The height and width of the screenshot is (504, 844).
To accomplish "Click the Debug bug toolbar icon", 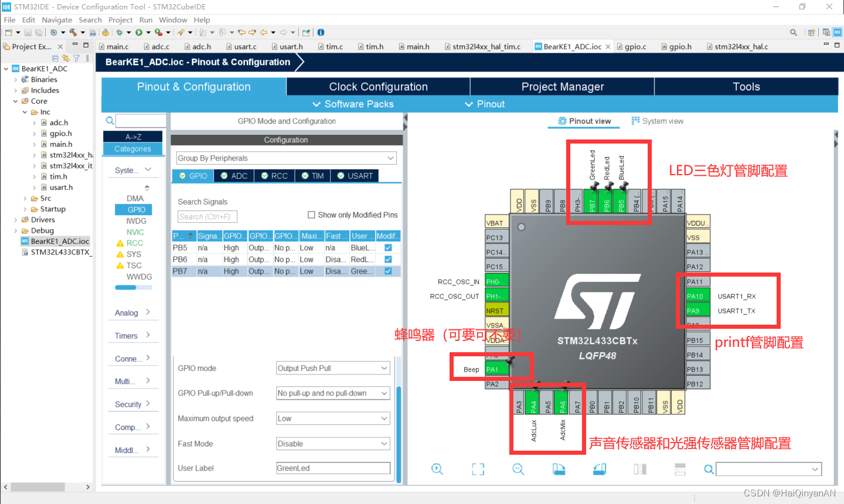I will [120, 32].
